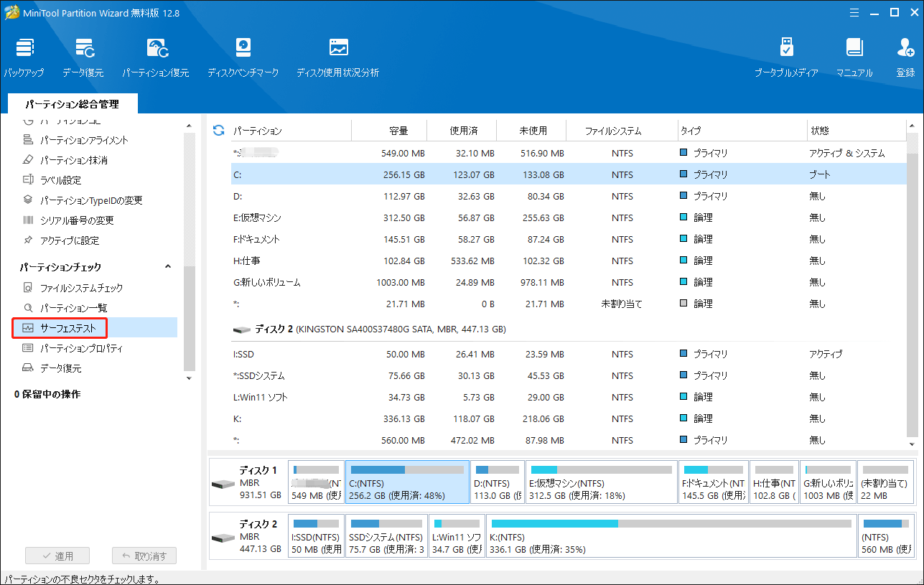Click アクティブに設定 in sidebar
Screen dimensions: 924x585
pyautogui.click(x=61, y=240)
